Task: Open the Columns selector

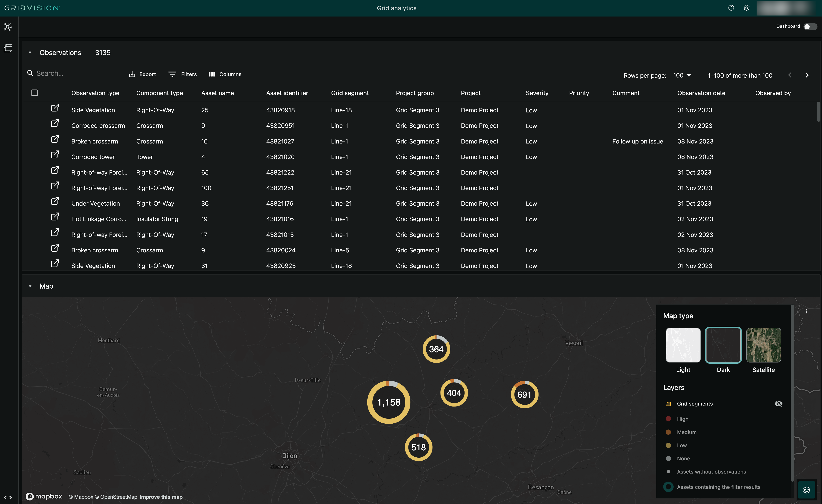Action: click(225, 74)
